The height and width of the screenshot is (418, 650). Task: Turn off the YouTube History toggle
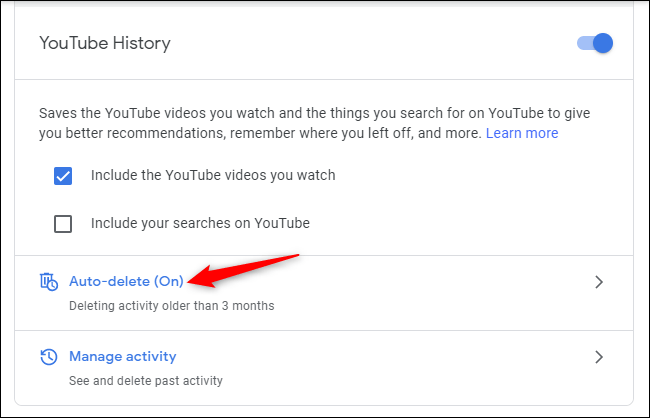tap(595, 43)
